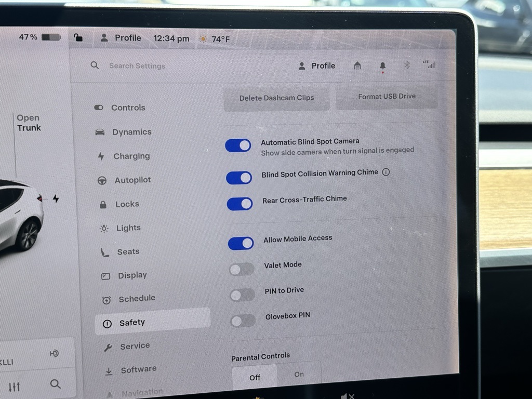Select Locks in the settings sidebar
This screenshot has width=532, height=399.
click(119, 204)
